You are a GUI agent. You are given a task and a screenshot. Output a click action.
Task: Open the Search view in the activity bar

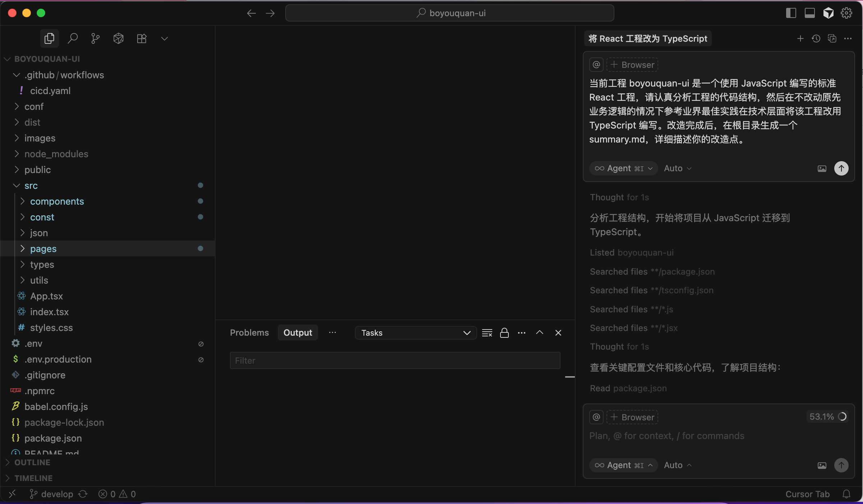point(73,38)
